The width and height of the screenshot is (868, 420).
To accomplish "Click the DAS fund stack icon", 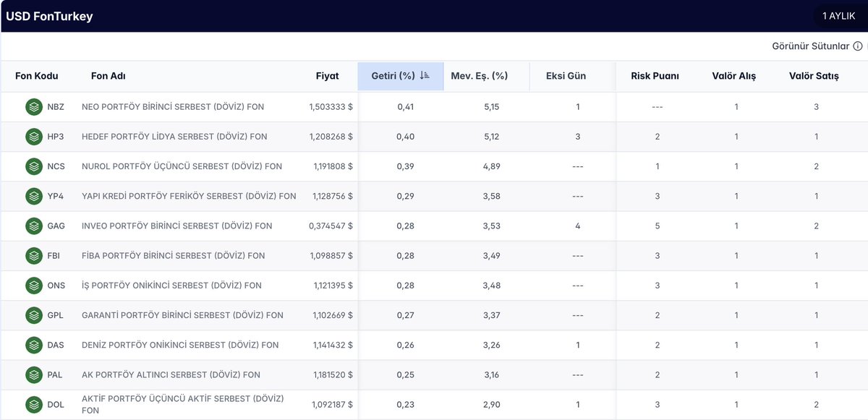I will (34, 345).
